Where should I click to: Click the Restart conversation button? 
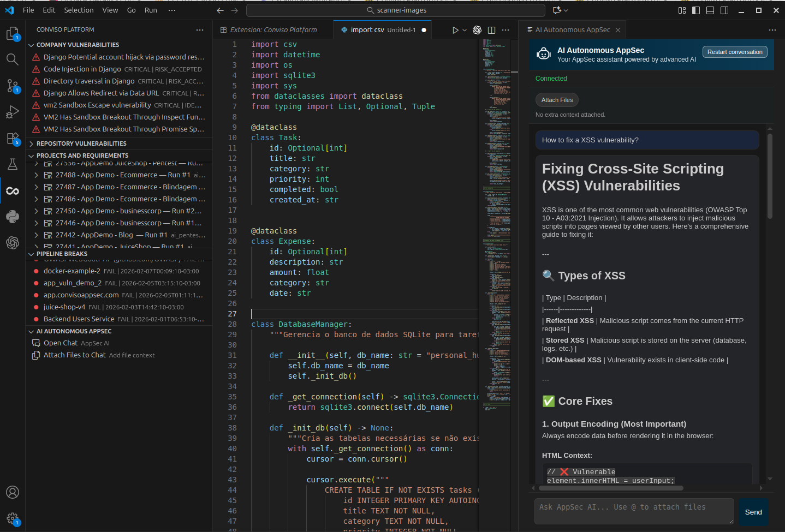click(735, 52)
